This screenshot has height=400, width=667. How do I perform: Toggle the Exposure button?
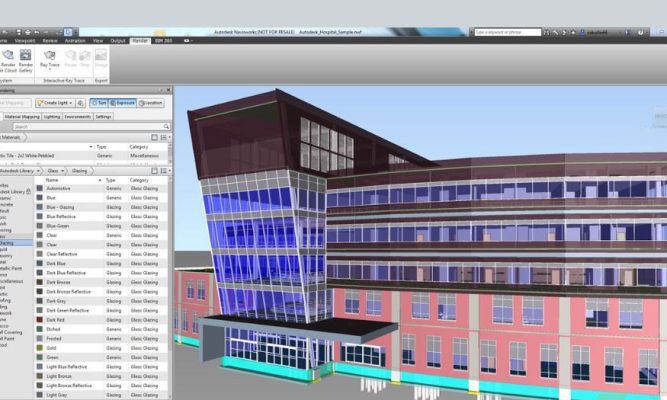122,102
